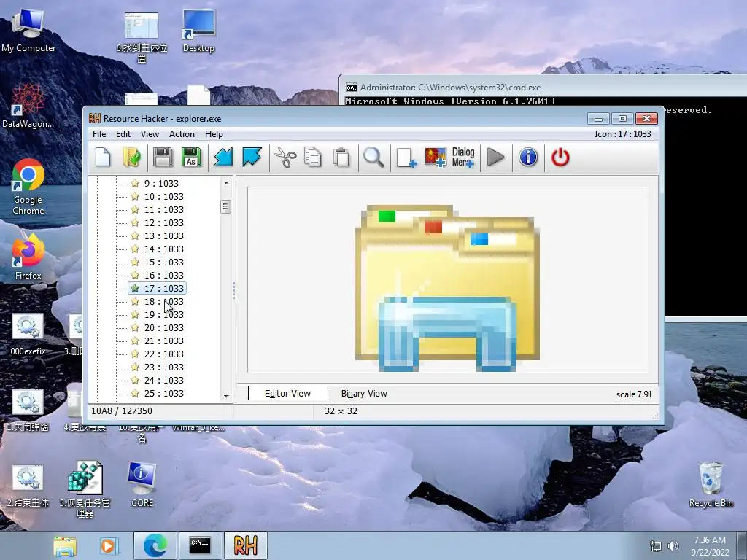This screenshot has width=747, height=560.
Task: Open Firefox desktop shortcut
Action: click(28, 257)
